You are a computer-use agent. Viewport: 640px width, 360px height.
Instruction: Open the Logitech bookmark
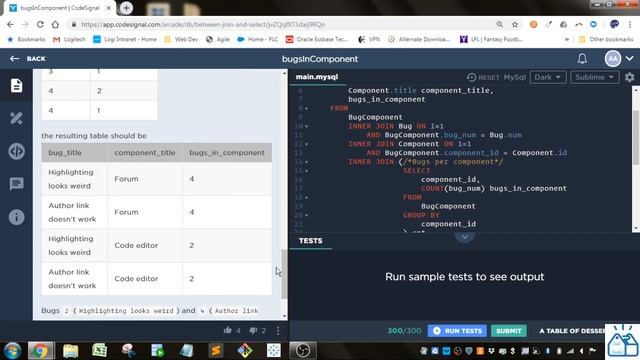click(x=69, y=40)
